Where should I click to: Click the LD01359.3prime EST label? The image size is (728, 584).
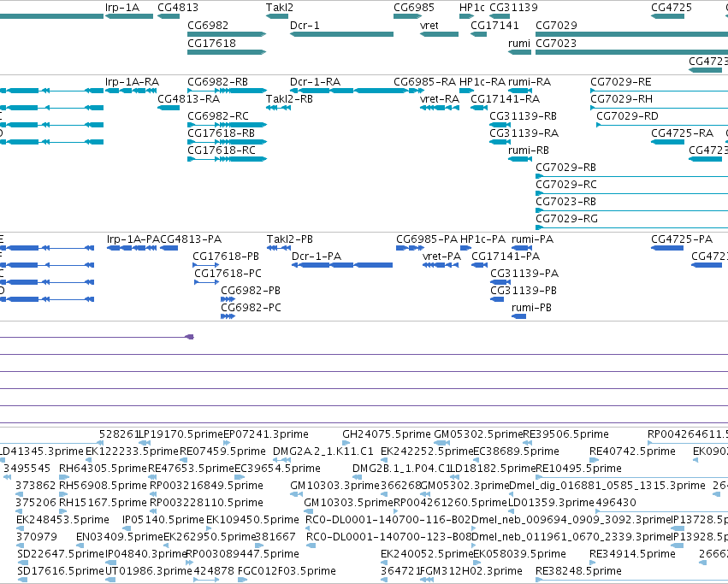[551, 503]
